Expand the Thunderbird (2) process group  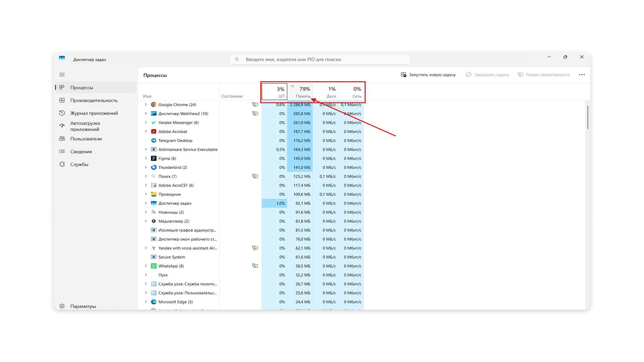(x=146, y=167)
